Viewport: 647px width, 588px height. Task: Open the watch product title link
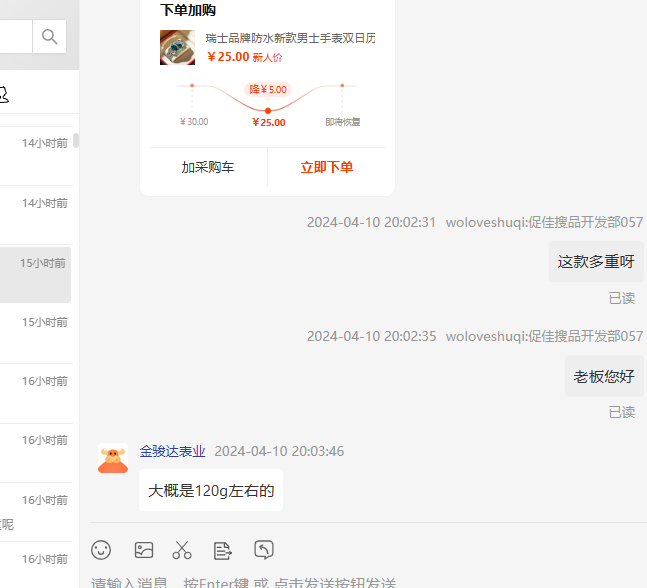pyautogui.click(x=290, y=38)
